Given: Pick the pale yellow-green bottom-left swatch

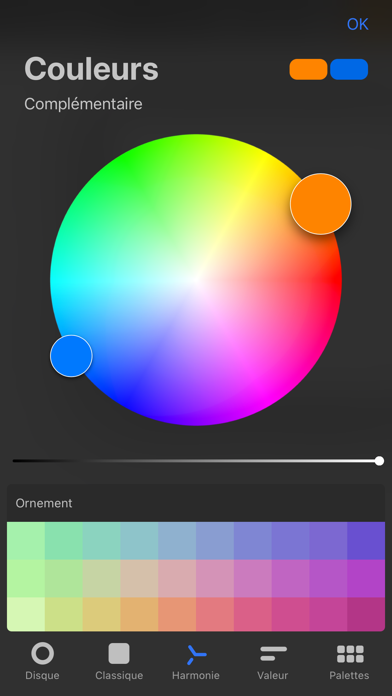Looking at the screenshot, I should click(x=26, y=614).
